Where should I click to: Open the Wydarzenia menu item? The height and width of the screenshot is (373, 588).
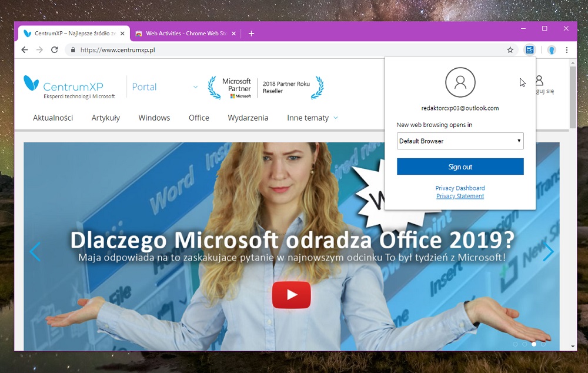(x=248, y=118)
